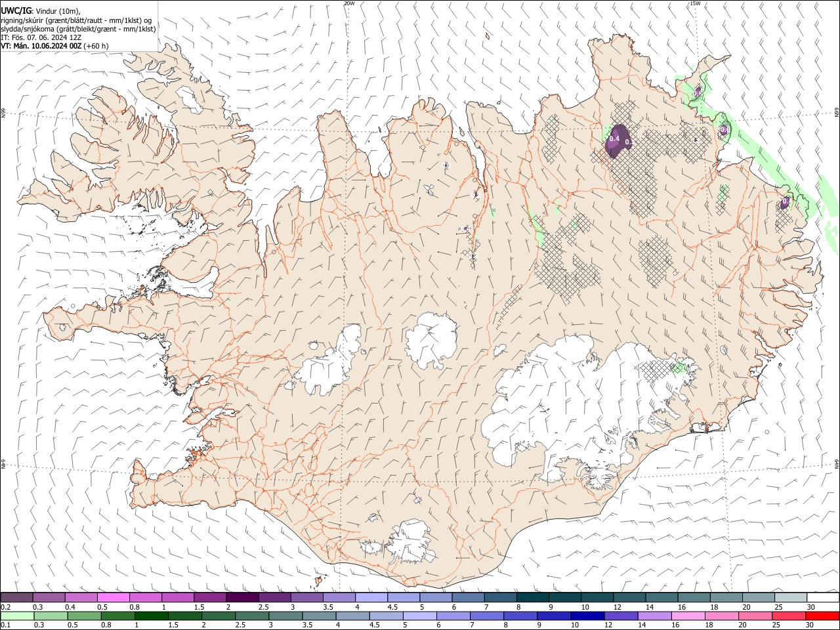This screenshot has width=840, height=630.
Task: Pick the lower-row swatch starting at 2
Action: pyautogui.click(x=219, y=616)
